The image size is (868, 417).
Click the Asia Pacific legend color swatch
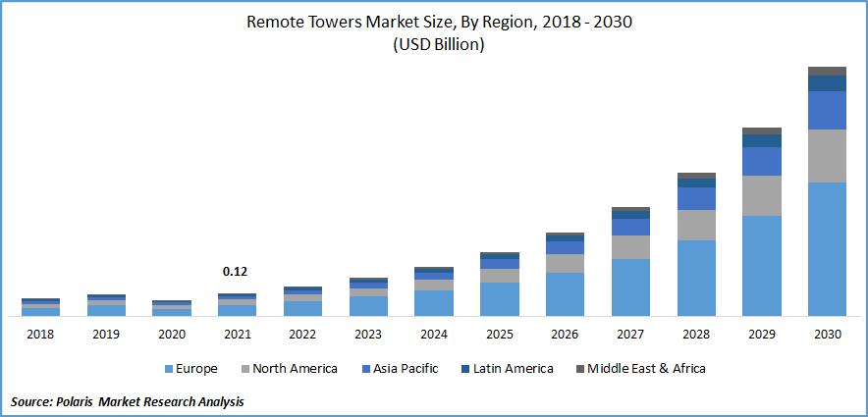(366, 369)
